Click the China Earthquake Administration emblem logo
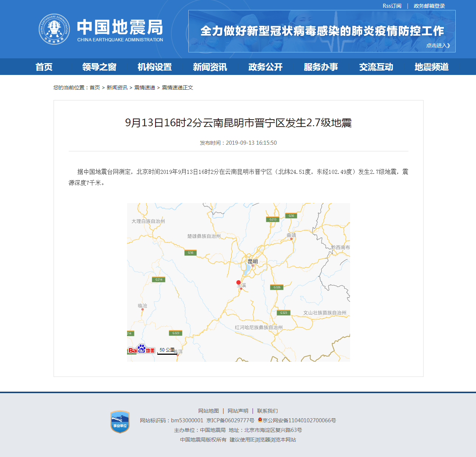Screen dimensions: 476x457 tap(54, 28)
